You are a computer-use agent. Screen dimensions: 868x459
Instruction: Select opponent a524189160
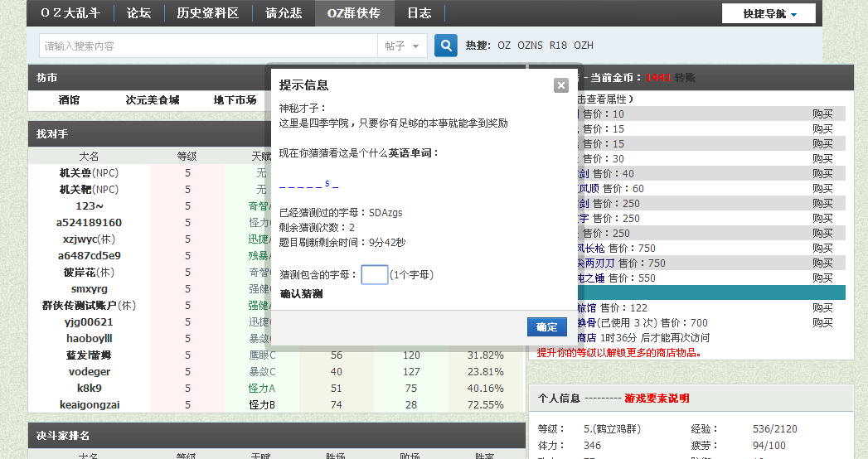coord(90,223)
